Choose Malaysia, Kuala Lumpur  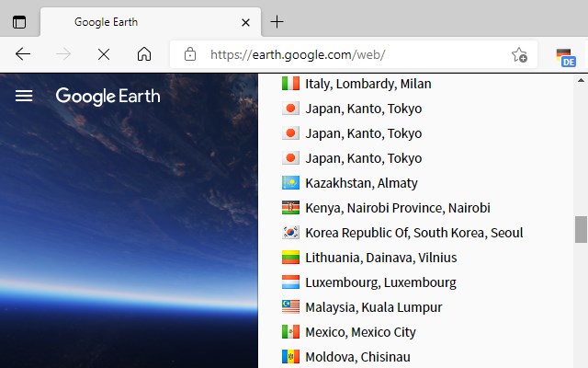[374, 306]
